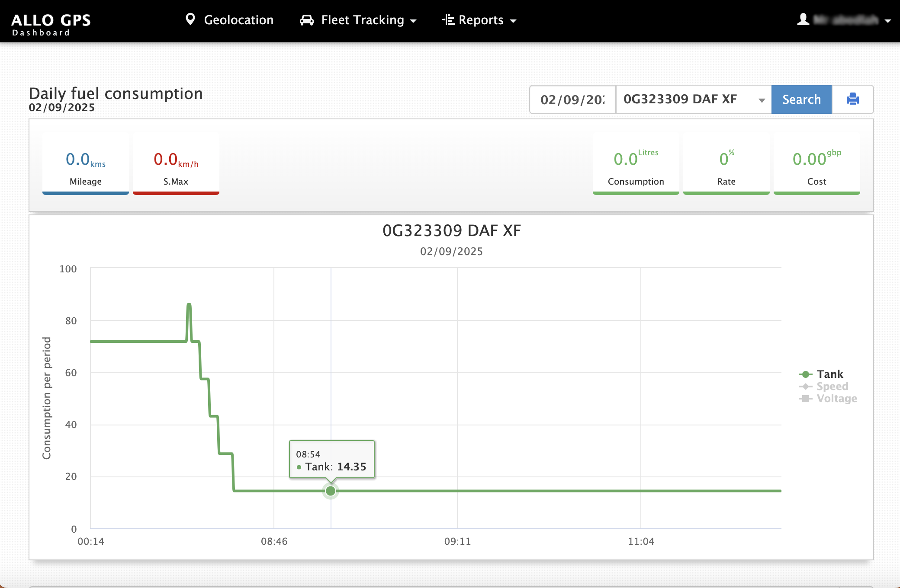Image resolution: width=900 pixels, height=588 pixels.
Task: Click the highlighted 08:54 Tank data point
Action: pyautogui.click(x=331, y=491)
